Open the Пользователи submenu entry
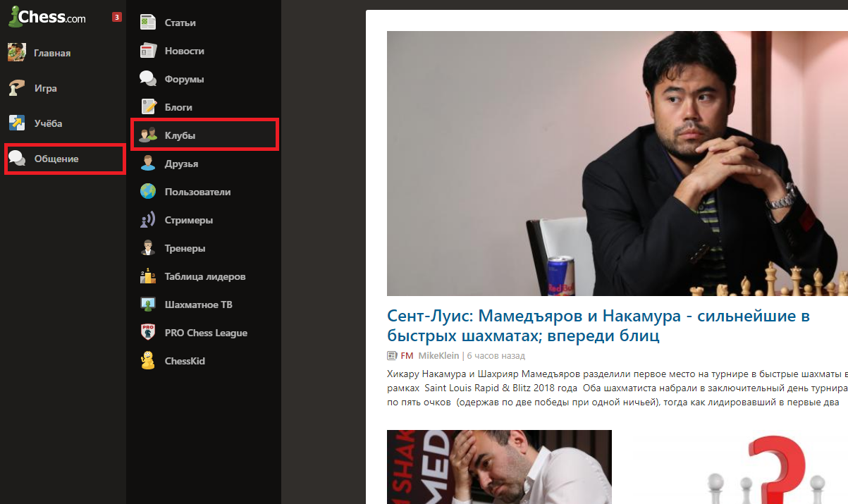The height and width of the screenshot is (504, 848). pos(198,192)
